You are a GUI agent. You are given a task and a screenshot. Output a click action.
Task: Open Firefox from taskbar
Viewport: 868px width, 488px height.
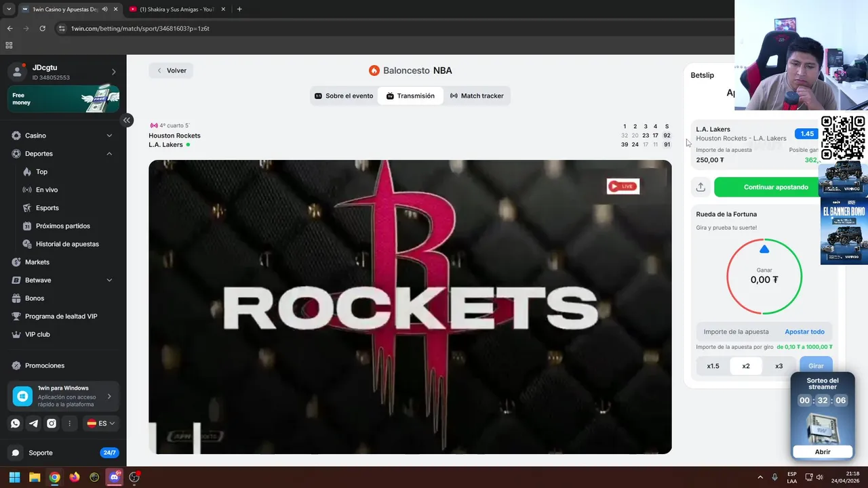click(x=75, y=477)
